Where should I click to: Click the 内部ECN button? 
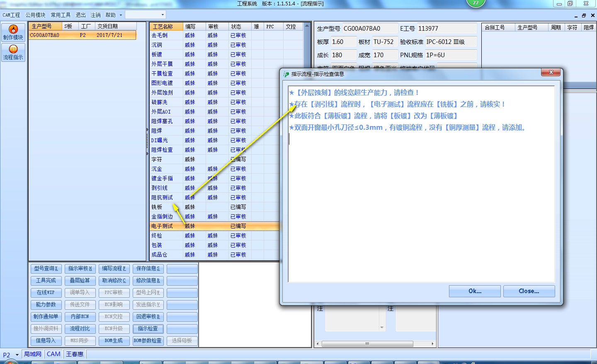80,317
